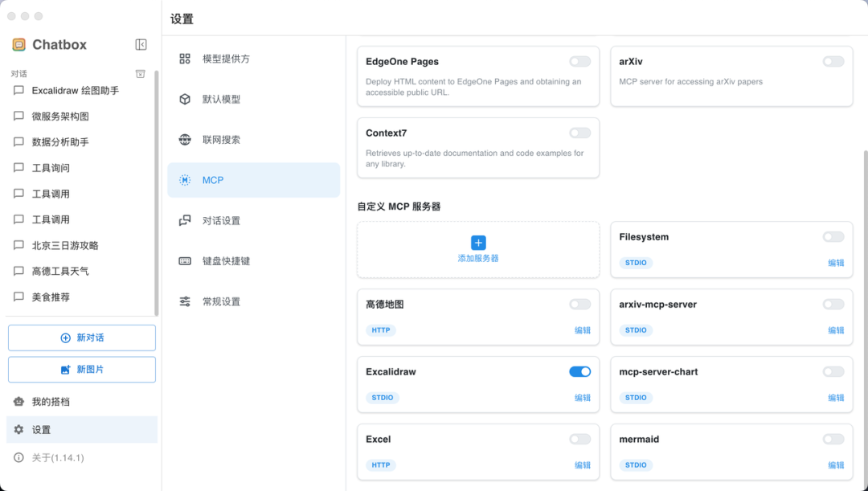Screen dimensions: 868x491
Task: Click the 添加服务器 button
Action: [x=477, y=249]
